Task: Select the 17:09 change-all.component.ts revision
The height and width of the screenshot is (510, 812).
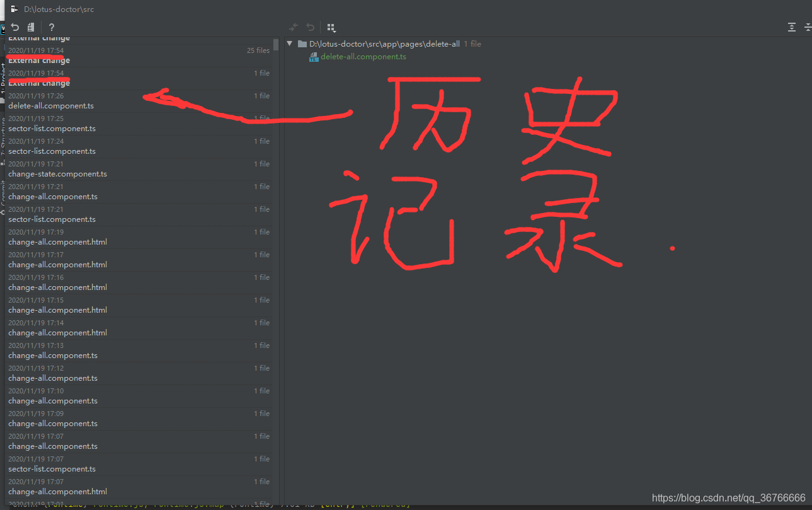Action: pyautogui.click(x=139, y=419)
